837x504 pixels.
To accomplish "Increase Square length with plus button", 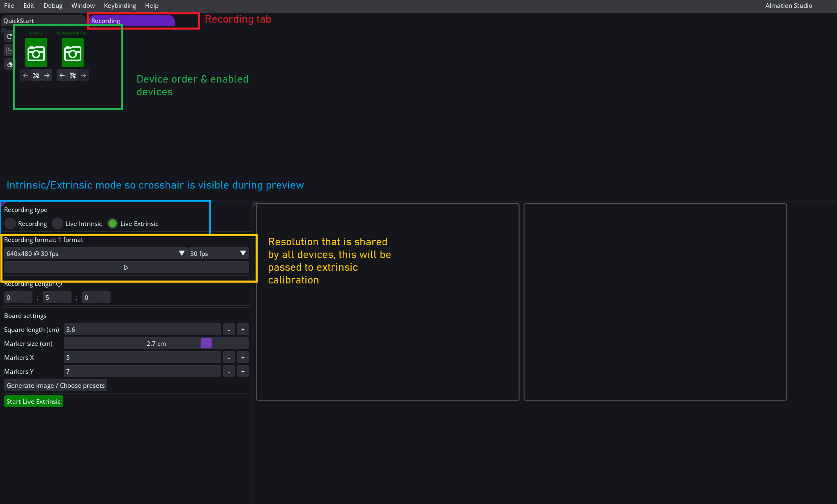I will pyautogui.click(x=243, y=329).
